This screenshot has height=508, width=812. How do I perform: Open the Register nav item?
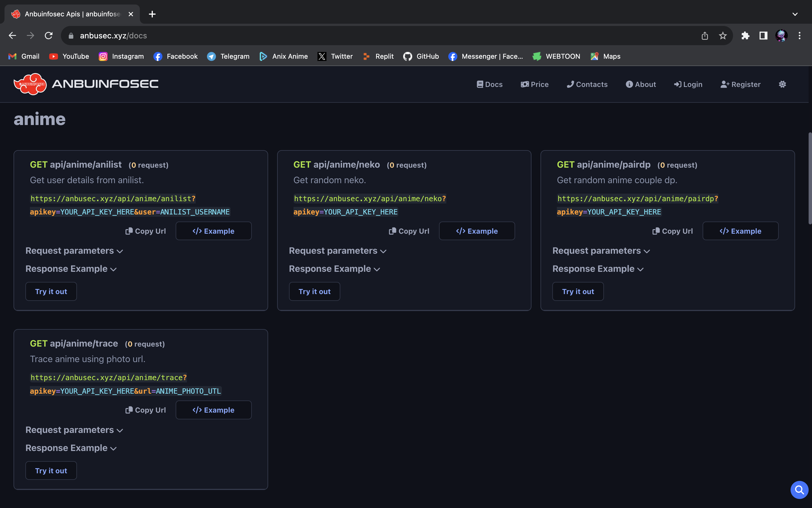(x=741, y=84)
